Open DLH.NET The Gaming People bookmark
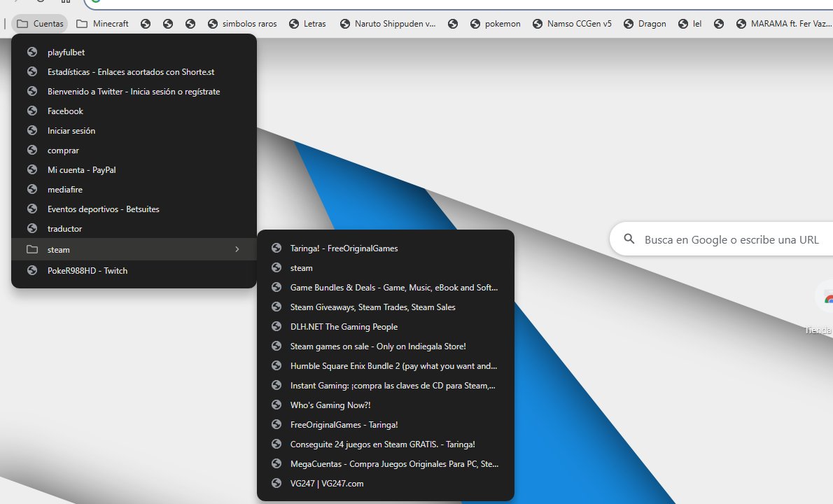This screenshot has width=833, height=504. click(x=386, y=327)
